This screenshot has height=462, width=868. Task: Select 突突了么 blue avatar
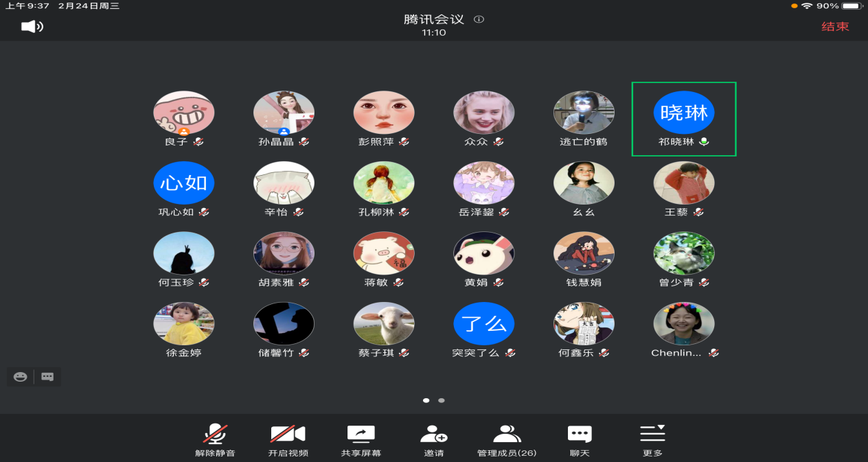[483, 323]
